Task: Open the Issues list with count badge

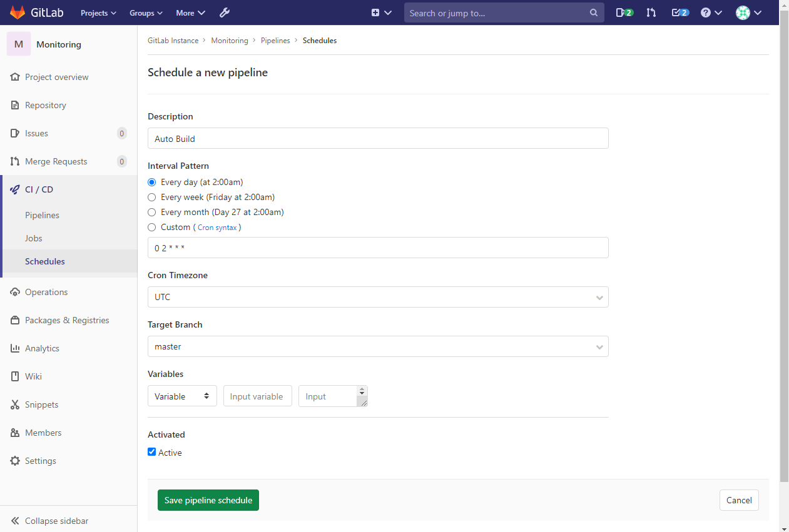Action: (x=36, y=133)
